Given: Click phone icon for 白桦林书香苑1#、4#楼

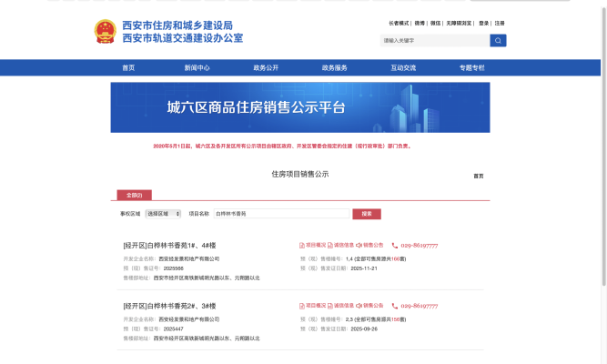Looking at the screenshot, I should 395,245.
